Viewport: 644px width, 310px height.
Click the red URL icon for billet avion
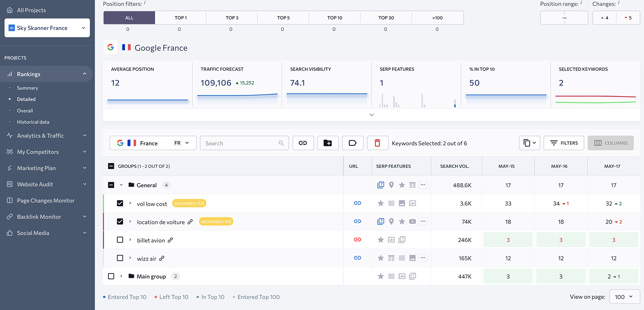click(357, 240)
